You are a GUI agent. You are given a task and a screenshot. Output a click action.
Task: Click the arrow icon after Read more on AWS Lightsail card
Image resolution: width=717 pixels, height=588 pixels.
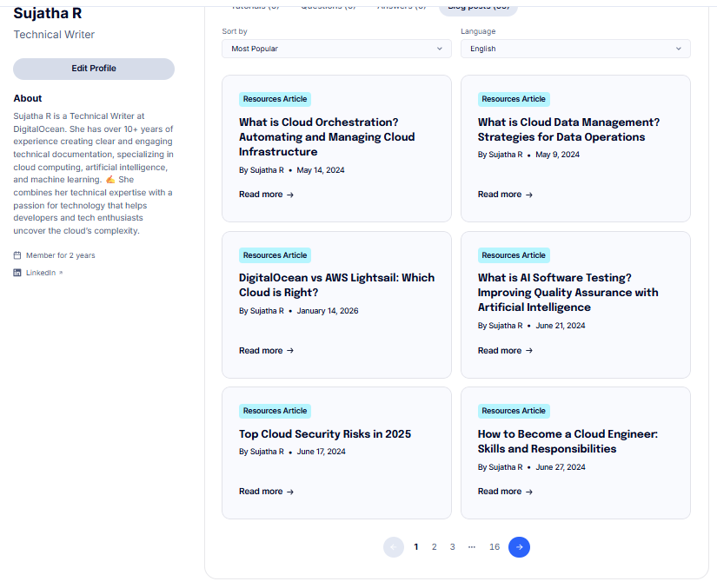290,351
